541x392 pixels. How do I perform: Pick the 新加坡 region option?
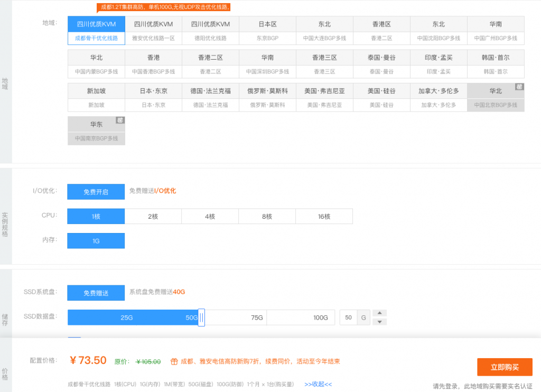96,98
